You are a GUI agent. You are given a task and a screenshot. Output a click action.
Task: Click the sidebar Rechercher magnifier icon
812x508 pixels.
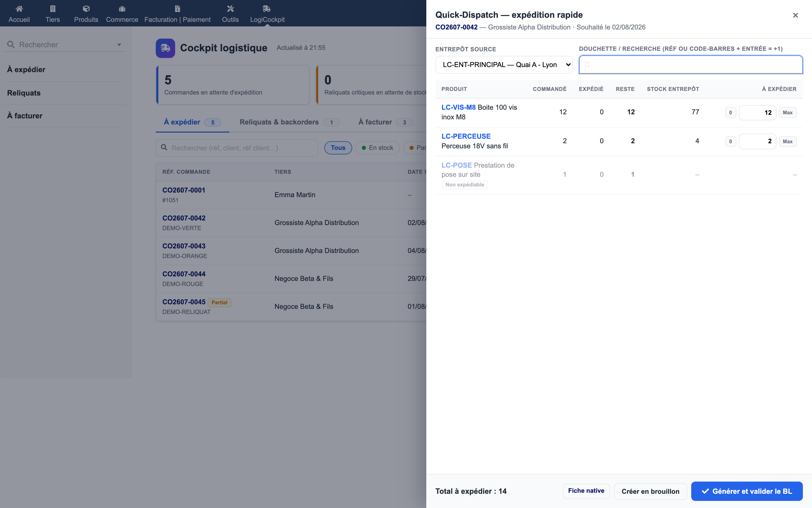[x=11, y=45]
